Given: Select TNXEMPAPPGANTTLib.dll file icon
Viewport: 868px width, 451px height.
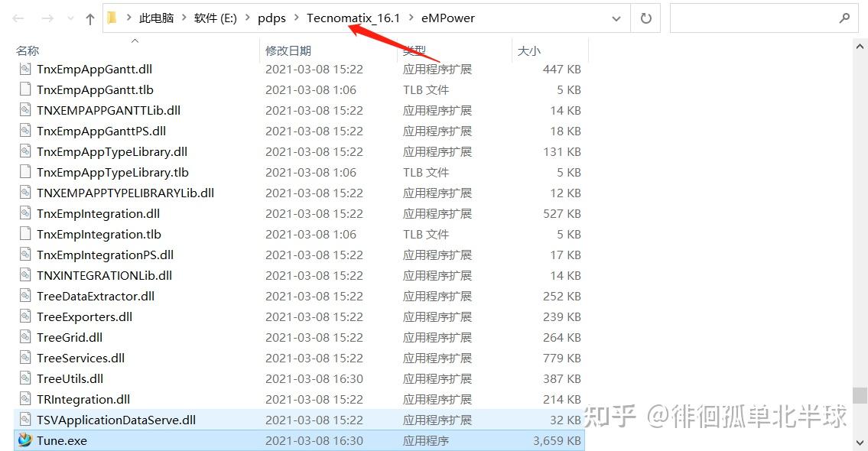Looking at the screenshot, I should tap(25, 110).
